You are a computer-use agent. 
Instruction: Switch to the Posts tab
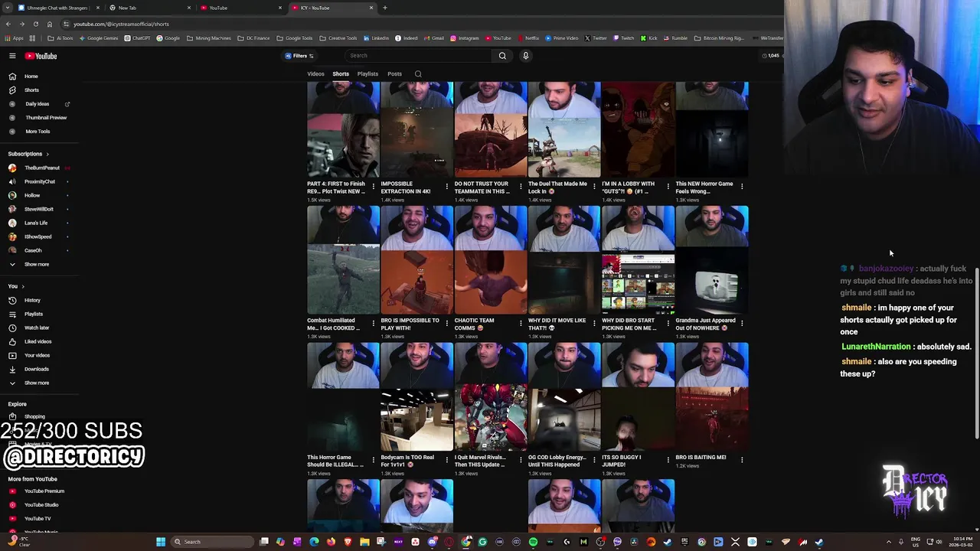[394, 74]
